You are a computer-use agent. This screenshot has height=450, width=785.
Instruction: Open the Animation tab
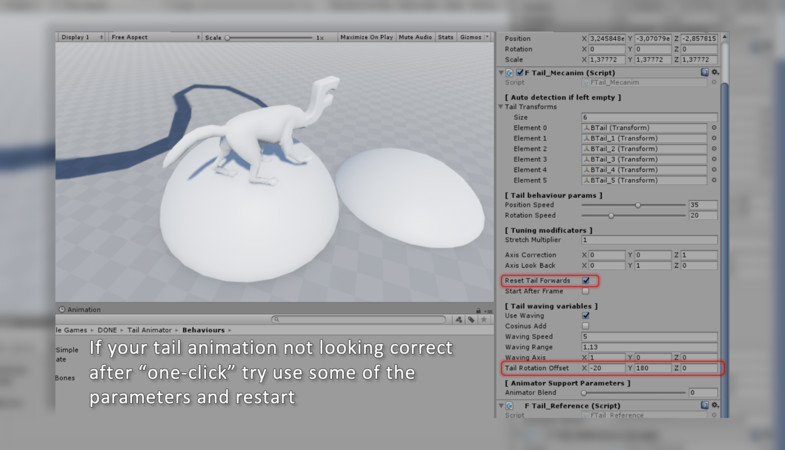[80, 309]
